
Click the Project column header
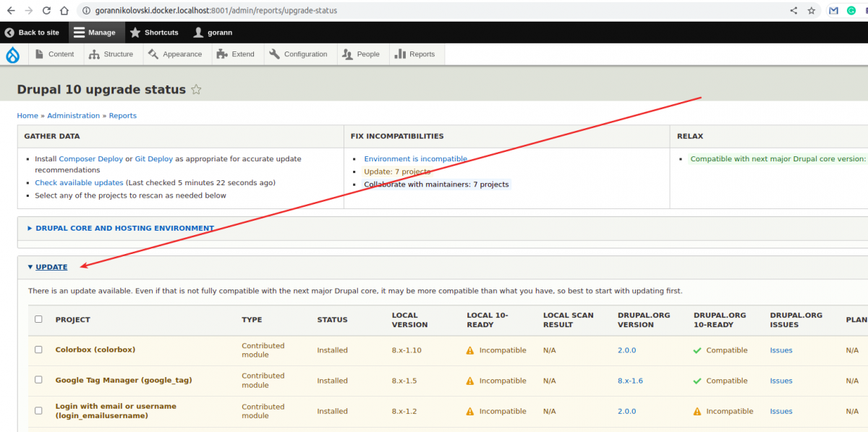point(73,320)
